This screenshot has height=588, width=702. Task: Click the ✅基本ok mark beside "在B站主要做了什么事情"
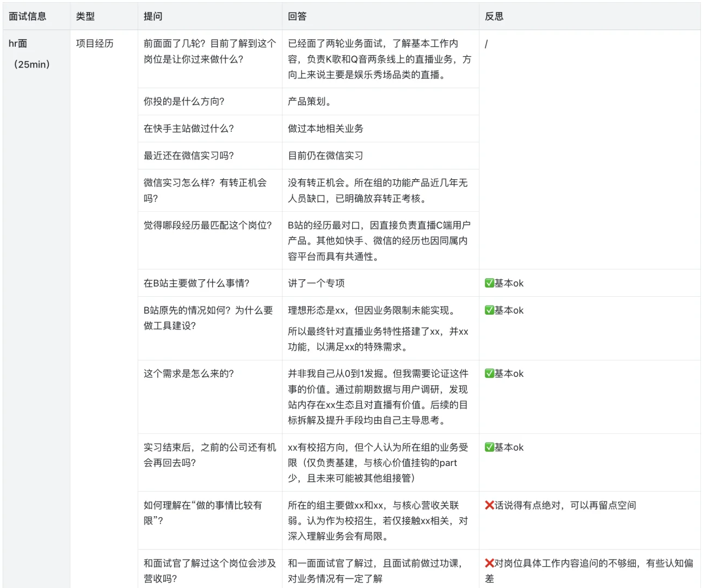488,283
